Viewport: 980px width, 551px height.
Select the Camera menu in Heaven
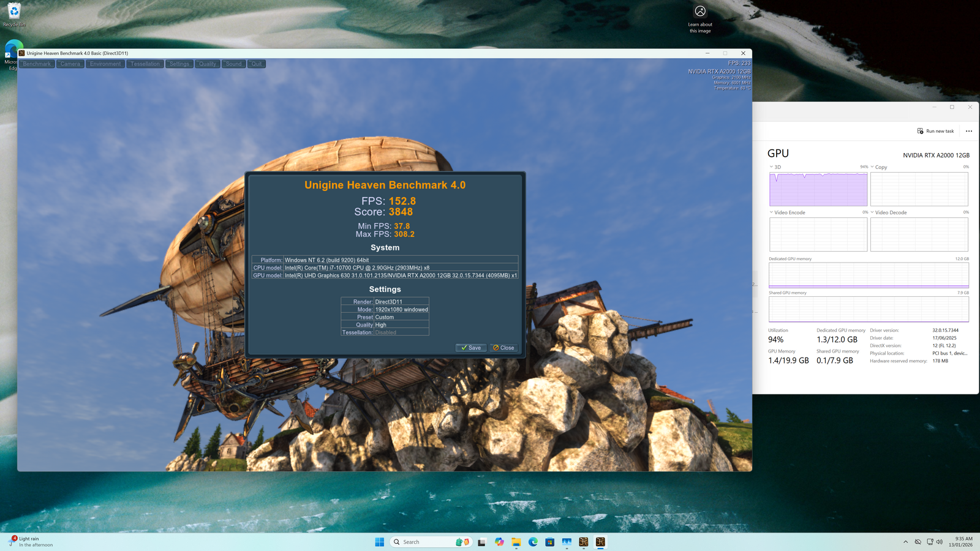pyautogui.click(x=70, y=64)
